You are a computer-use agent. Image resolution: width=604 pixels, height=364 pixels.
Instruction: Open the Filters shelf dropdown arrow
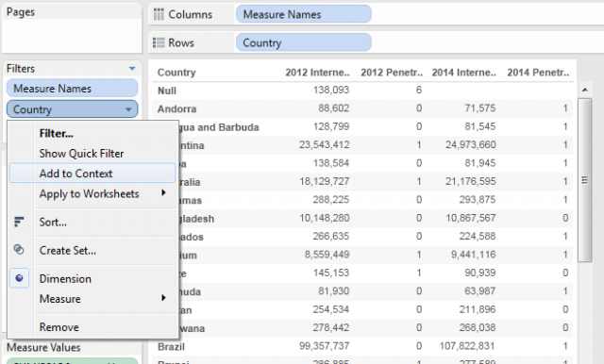point(132,69)
